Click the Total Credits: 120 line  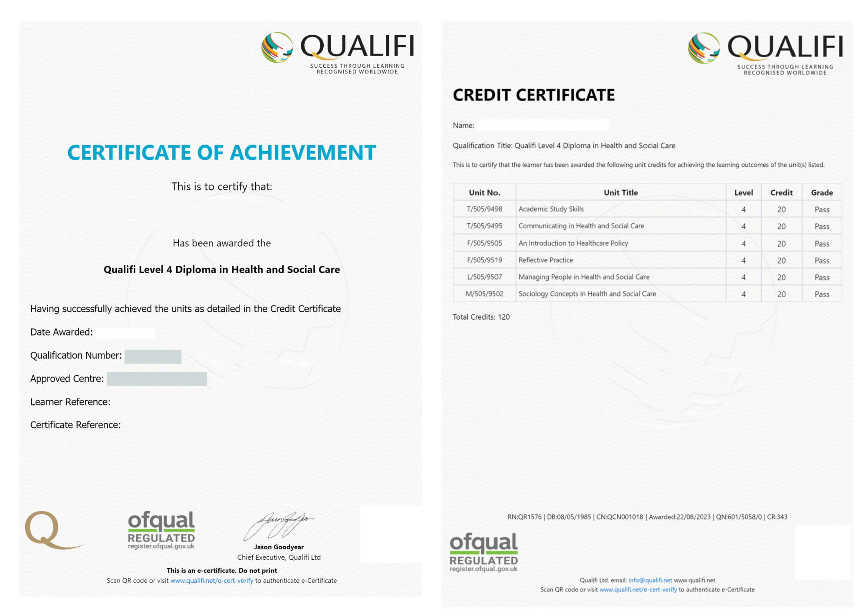click(481, 317)
